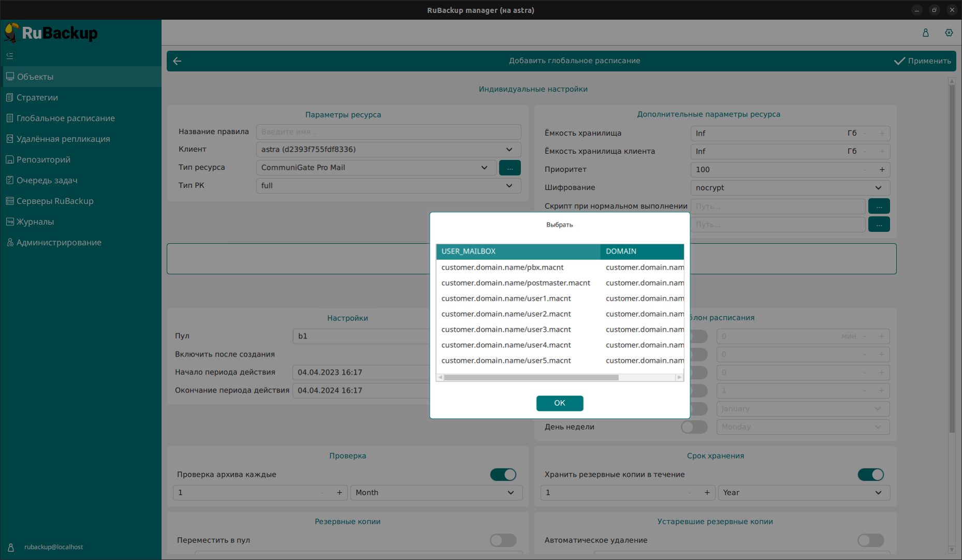Click the horizontal scrollbar in mailbox list
962x560 pixels.
531,378
